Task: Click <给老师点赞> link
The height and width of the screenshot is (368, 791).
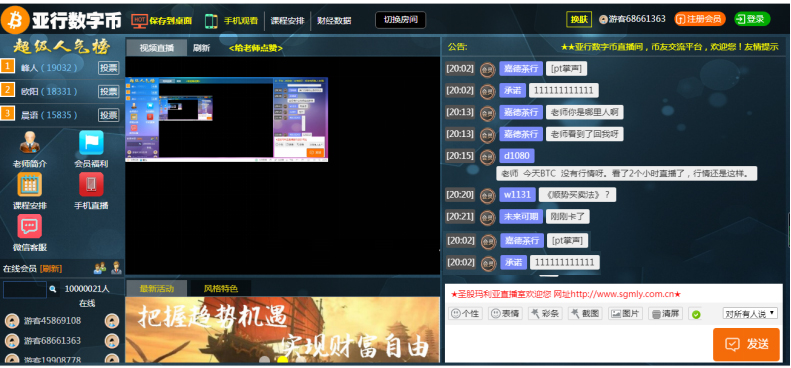Action: 255,48
